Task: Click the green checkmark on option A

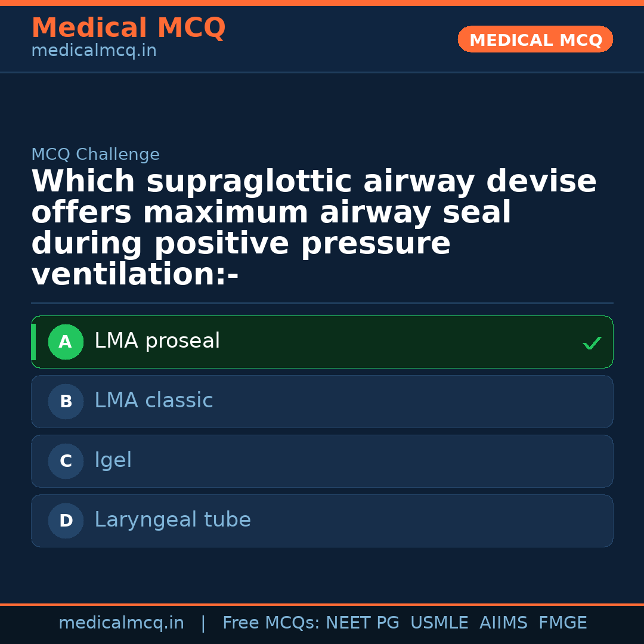Action: 592,343
